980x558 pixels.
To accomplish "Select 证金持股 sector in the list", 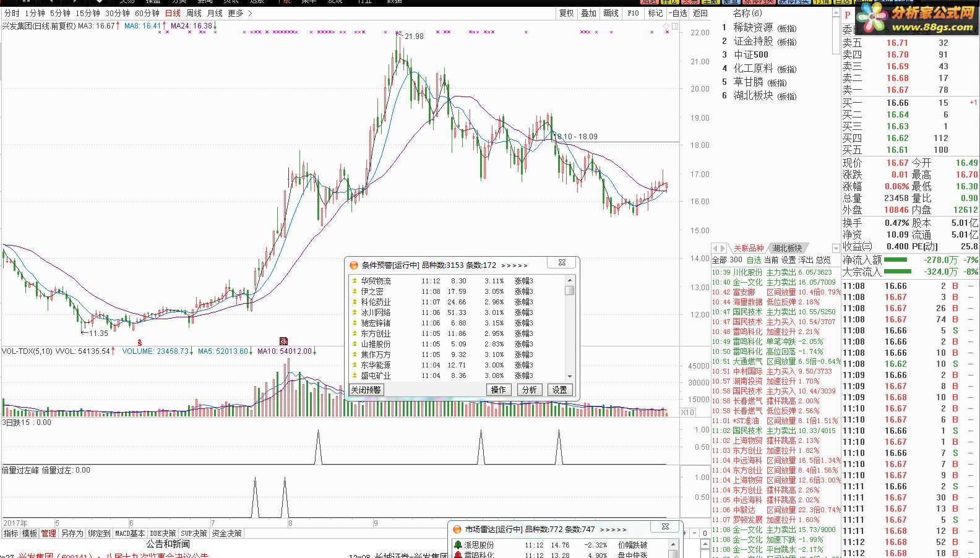I will [x=765, y=41].
